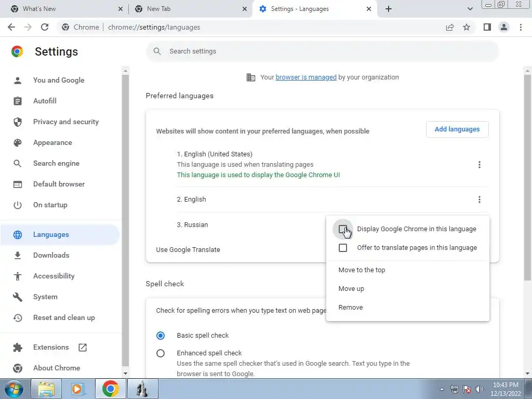Image resolution: width=532 pixels, height=399 pixels.
Task: Close the New Tab tab
Action: click(x=245, y=9)
